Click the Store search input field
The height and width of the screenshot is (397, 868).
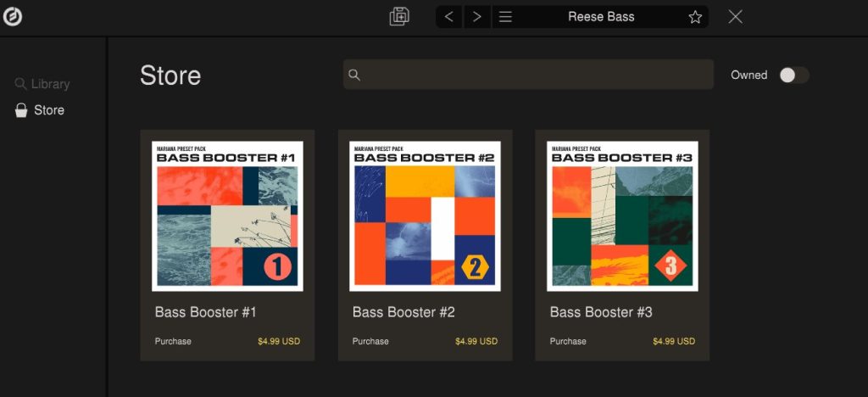pos(534,75)
